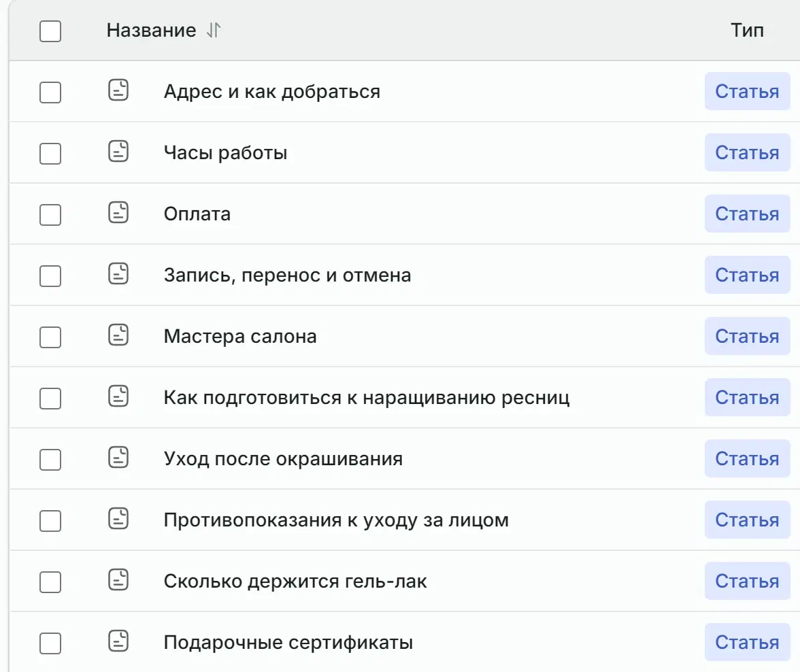Open the Подарочные сертификаты article

[x=288, y=643]
